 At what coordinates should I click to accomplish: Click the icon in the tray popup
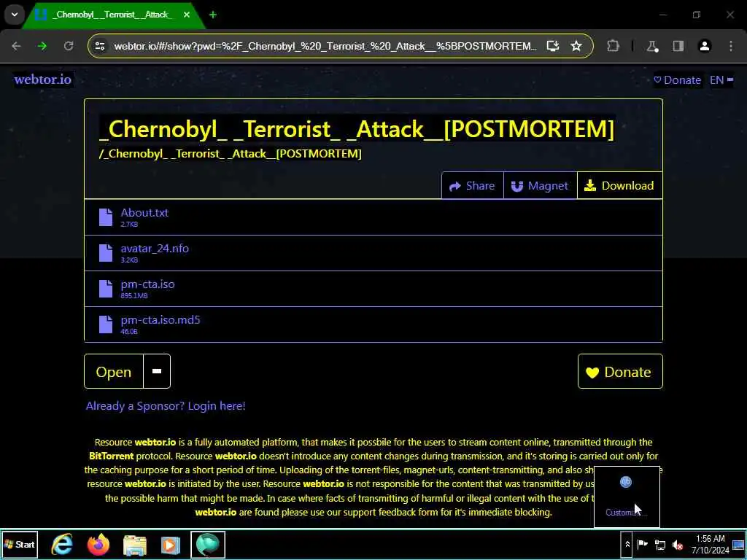pyautogui.click(x=626, y=482)
